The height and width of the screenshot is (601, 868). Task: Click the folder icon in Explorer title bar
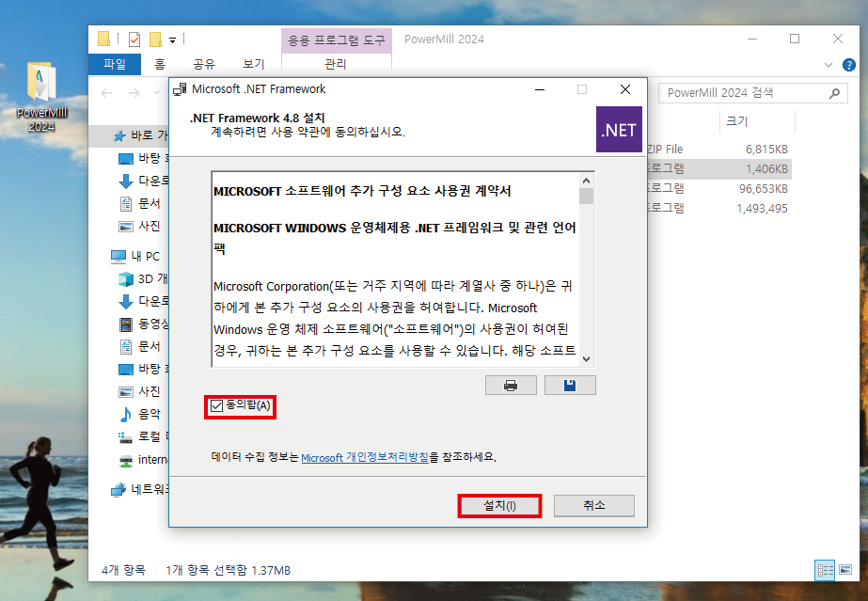click(103, 39)
